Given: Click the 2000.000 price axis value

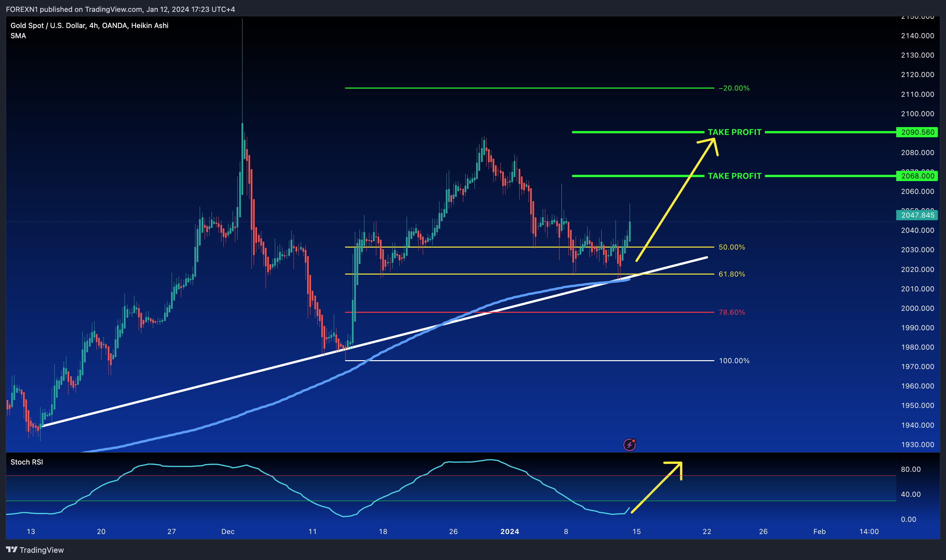Looking at the screenshot, I should tap(917, 308).
